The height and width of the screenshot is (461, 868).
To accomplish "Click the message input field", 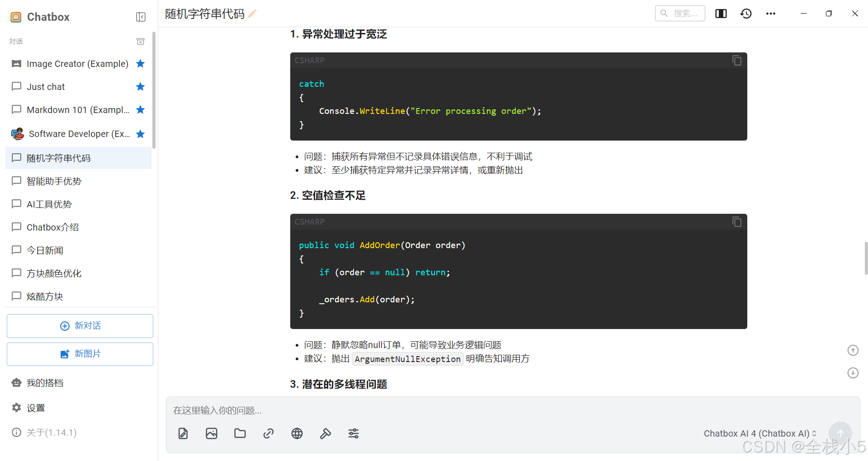I will (x=513, y=410).
